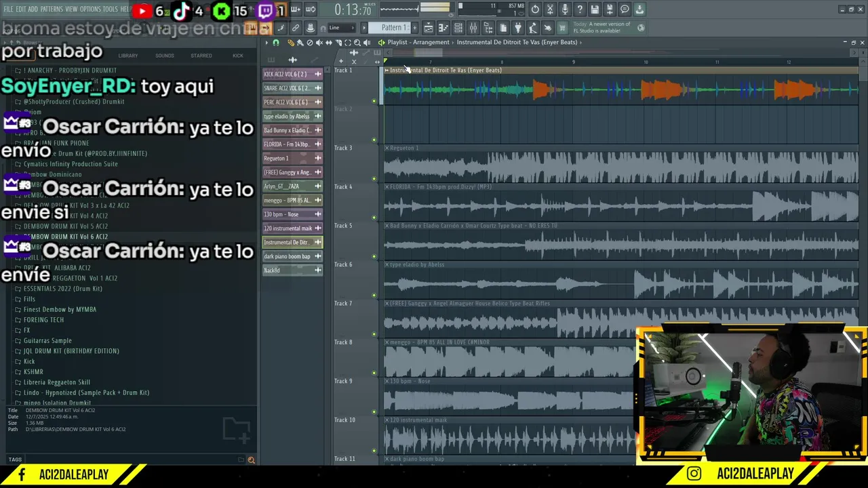Mute Track 8 with its green LED
The image size is (868, 488).
pyautogui.click(x=374, y=373)
